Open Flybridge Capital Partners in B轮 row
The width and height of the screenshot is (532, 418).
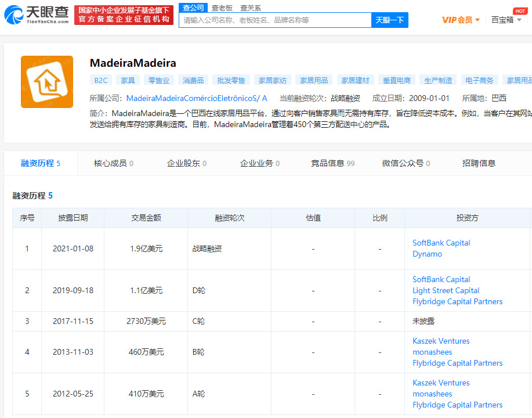click(457, 363)
